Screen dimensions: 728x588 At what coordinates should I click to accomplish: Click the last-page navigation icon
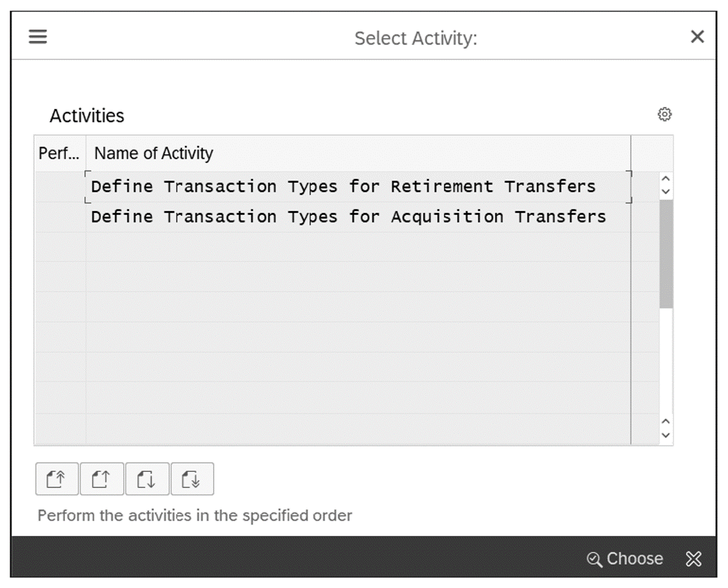(192, 479)
